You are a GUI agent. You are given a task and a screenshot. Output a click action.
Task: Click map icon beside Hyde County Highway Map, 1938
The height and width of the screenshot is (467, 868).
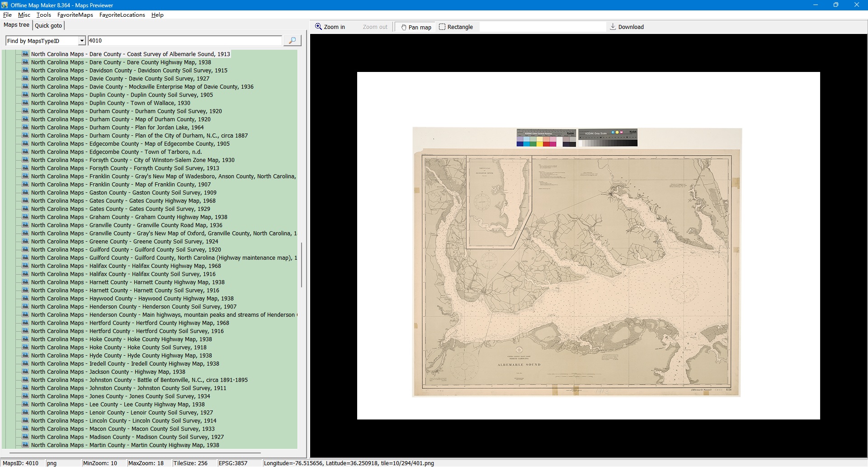click(25, 356)
